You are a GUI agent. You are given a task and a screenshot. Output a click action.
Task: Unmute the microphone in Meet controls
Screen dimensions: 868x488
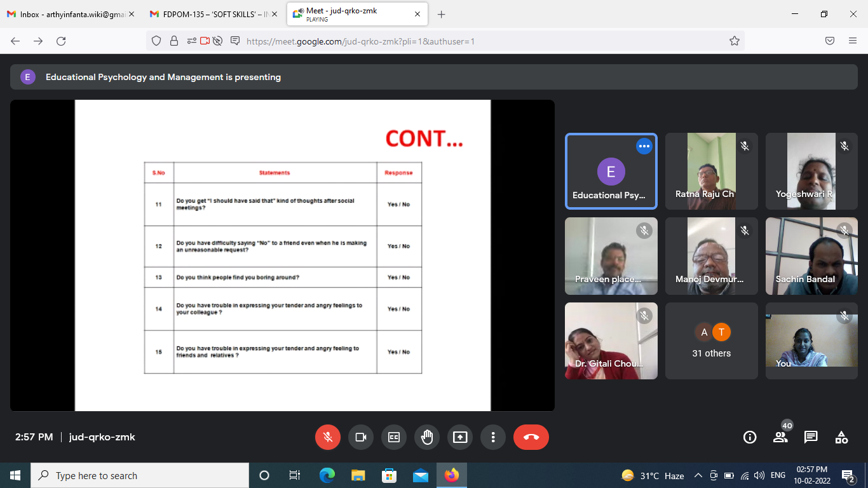(328, 437)
